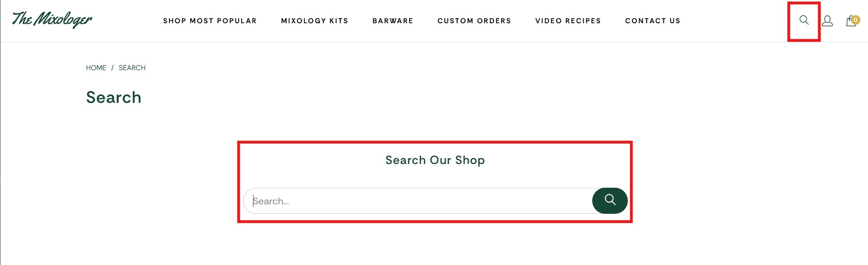Go to Mixology Kits
The height and width of the screenshot is (265, 868).
tap(315, 21)
